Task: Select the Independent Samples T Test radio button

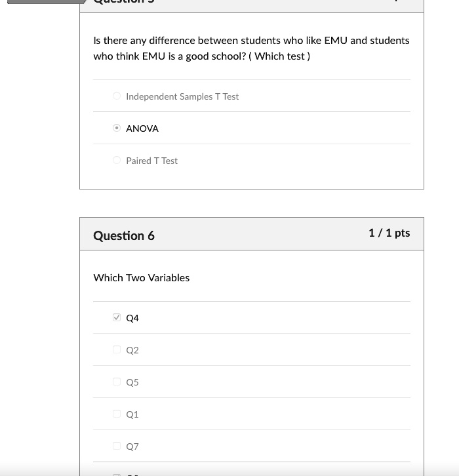Action: coord(117,96)
